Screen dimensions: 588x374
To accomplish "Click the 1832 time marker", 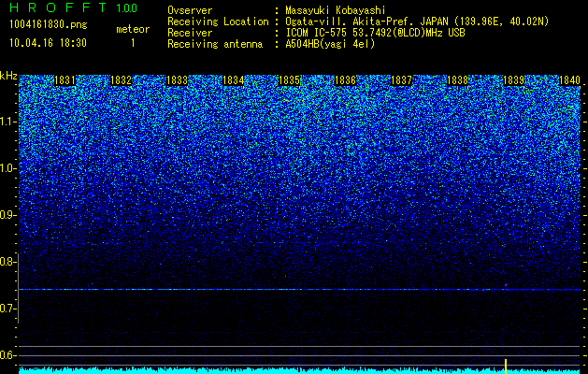I will 122,80.
